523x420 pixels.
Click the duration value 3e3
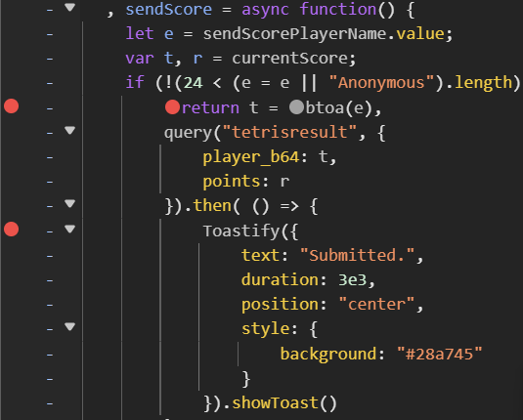(x=353, y=280)
